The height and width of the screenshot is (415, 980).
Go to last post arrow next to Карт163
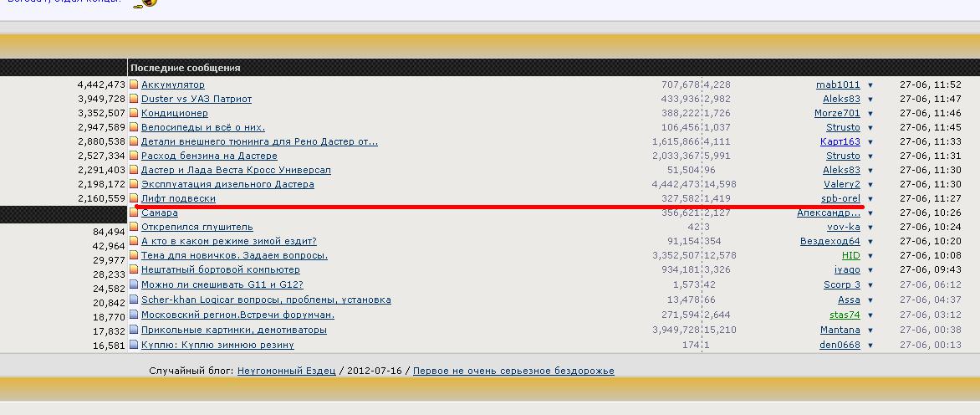(870, 142)
